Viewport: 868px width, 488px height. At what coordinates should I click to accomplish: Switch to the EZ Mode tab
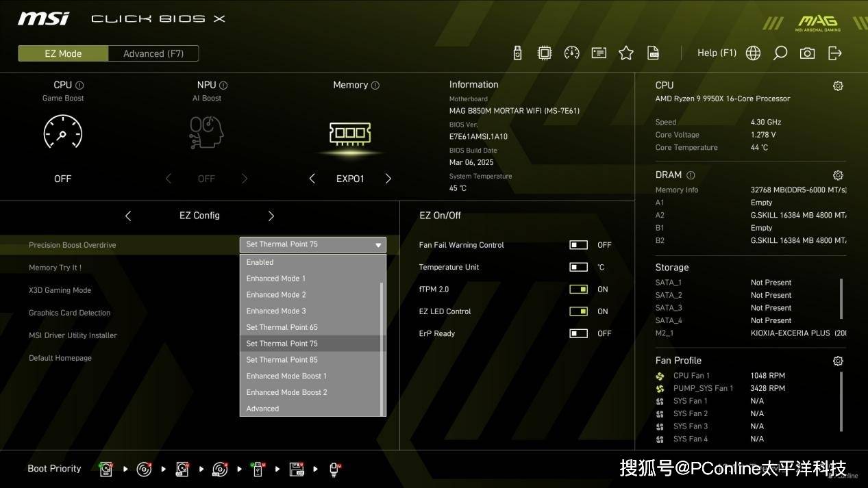click(63, 53)
